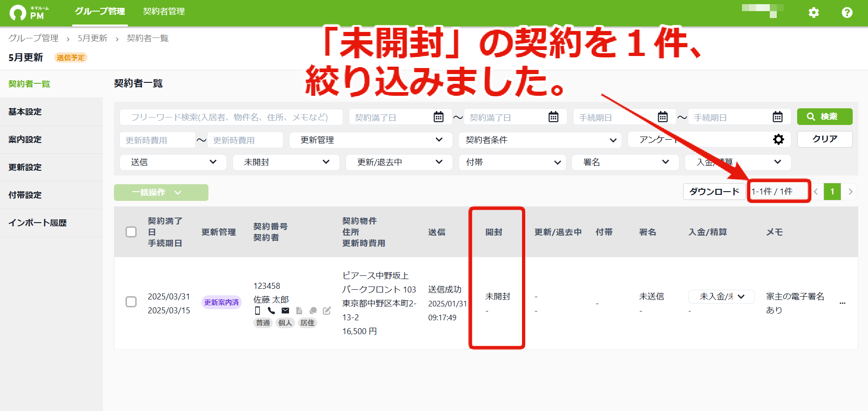Focus the first 更新時費用 input

(157, 140)
